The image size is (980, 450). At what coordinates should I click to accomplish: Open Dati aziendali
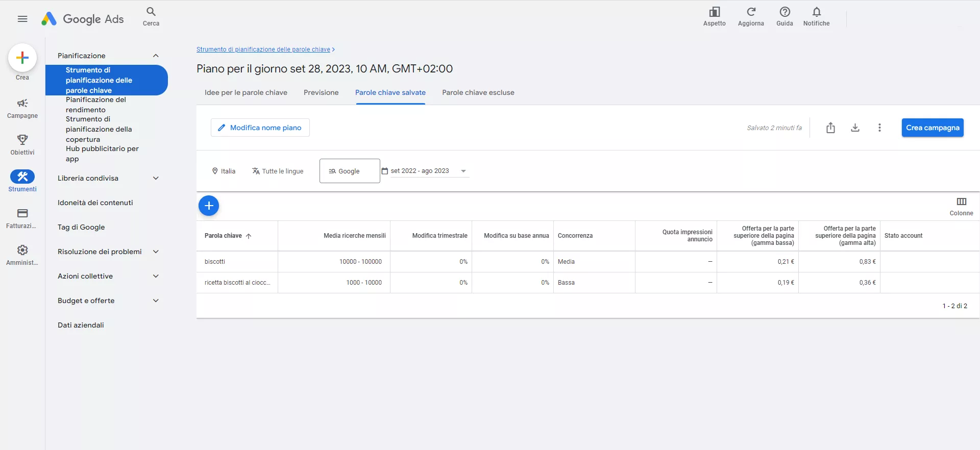(81, 325)
